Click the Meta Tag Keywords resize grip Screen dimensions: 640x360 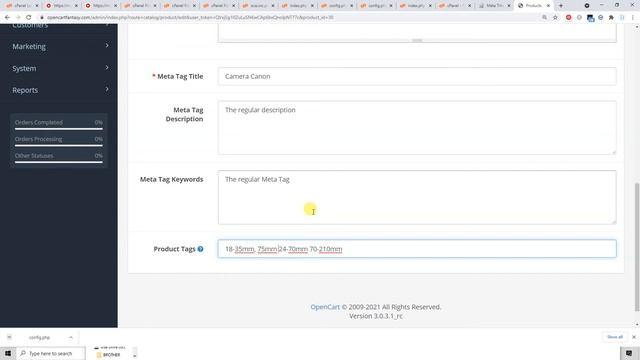613,221
